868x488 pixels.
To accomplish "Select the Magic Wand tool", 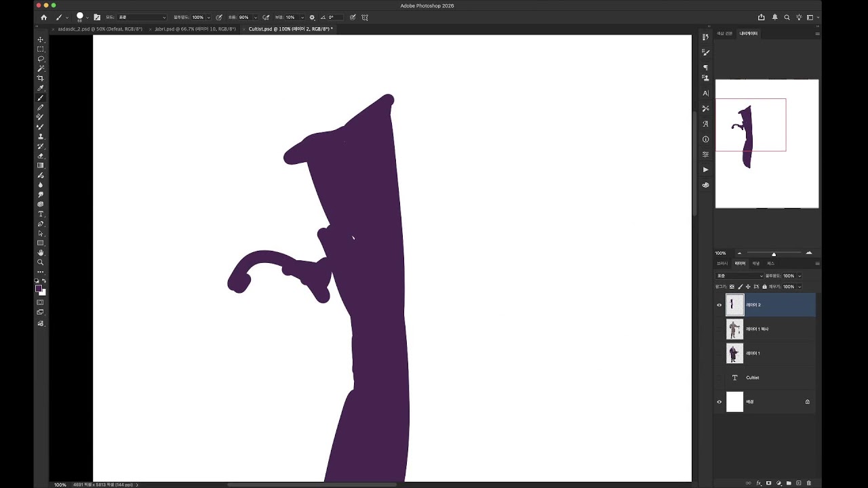I will [40, 68].
